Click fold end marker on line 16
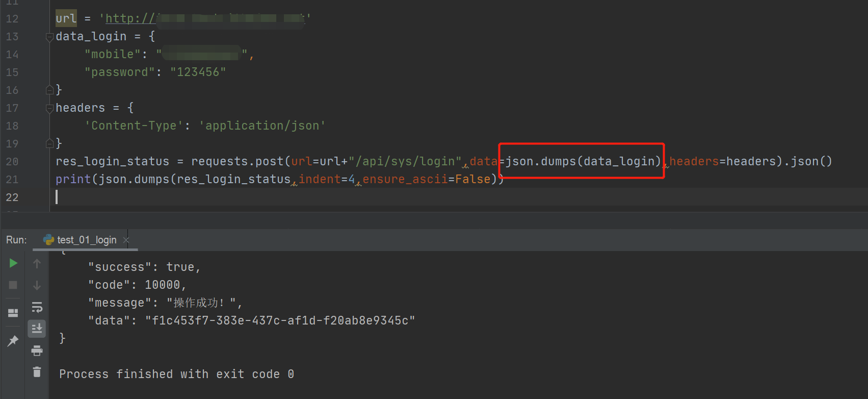The width and height of the screenshot is (868, 399). coord(49,90)
